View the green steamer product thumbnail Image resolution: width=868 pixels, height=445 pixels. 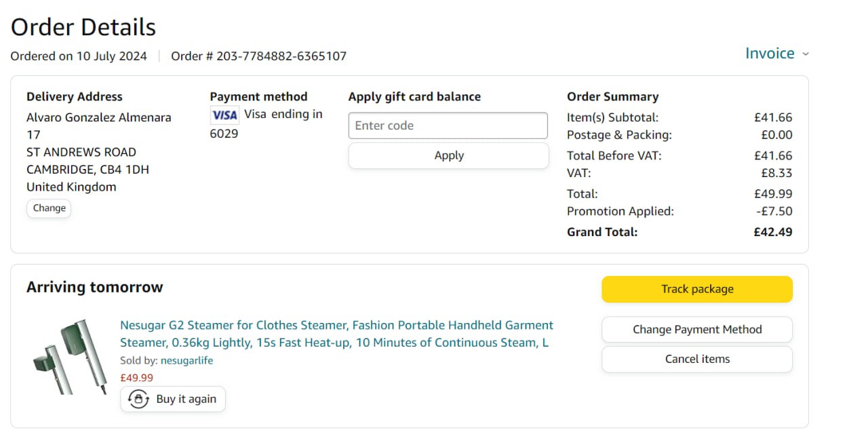70,357
